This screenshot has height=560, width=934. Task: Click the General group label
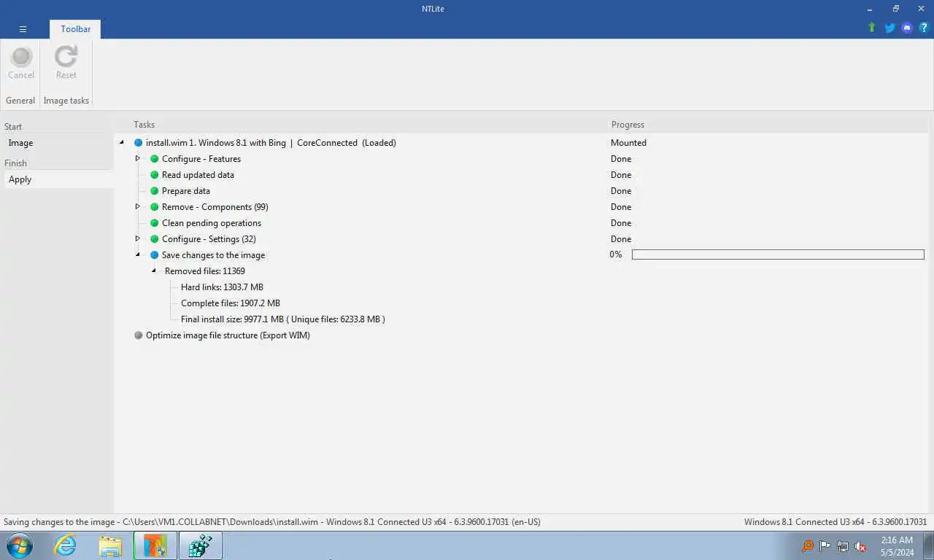tap(20, 101)
